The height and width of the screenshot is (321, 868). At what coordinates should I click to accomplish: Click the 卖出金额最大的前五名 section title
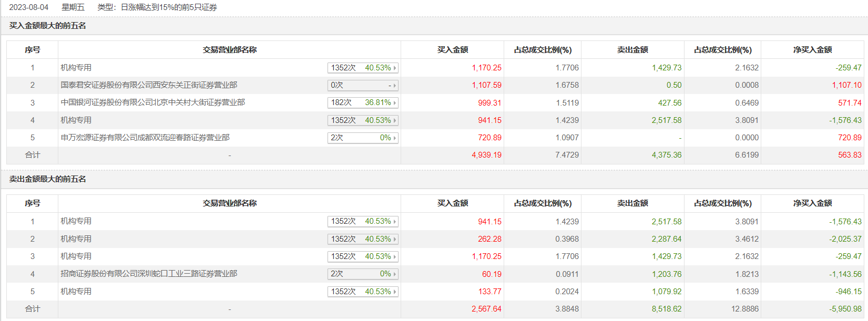coord(48,179)
